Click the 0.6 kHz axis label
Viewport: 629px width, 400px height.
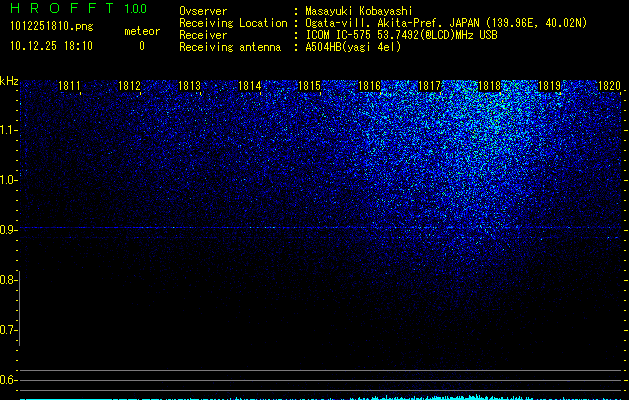(7, 380)
